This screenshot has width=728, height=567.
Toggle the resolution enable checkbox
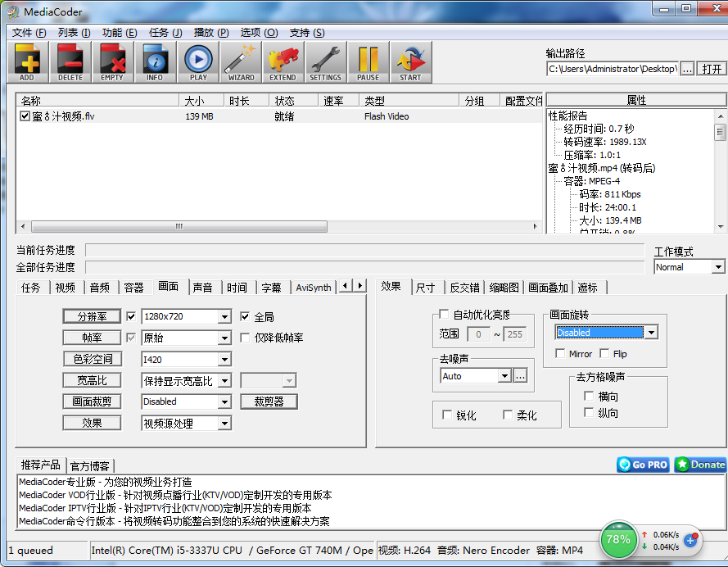(131, 317)
